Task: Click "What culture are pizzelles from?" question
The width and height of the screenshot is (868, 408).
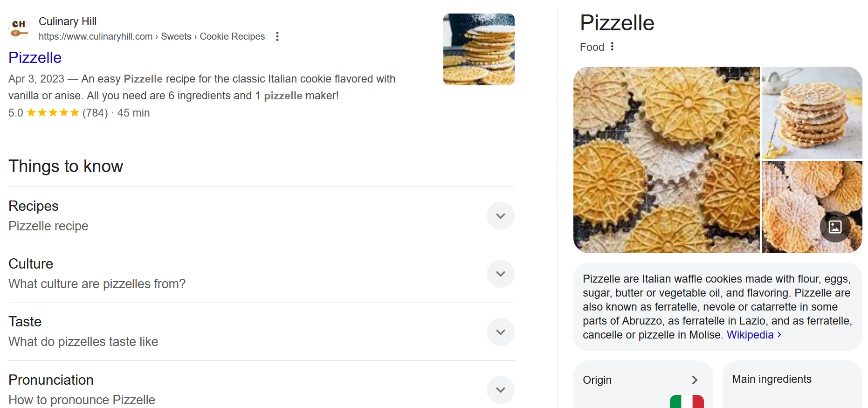Action: 97,284
